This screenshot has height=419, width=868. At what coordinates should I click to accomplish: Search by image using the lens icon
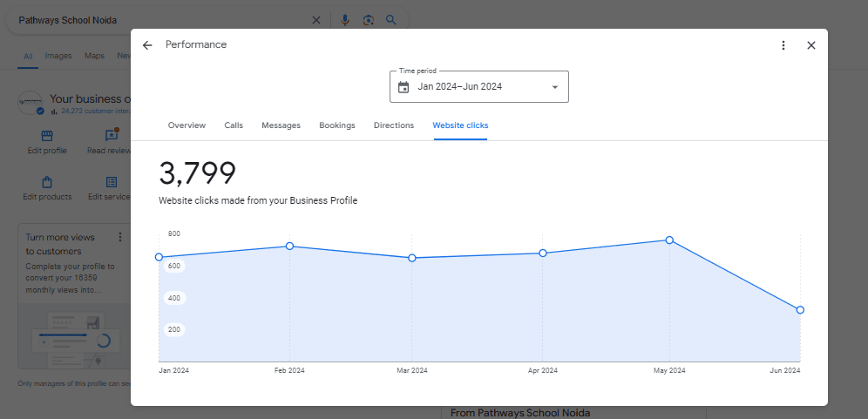click(369, 20)
